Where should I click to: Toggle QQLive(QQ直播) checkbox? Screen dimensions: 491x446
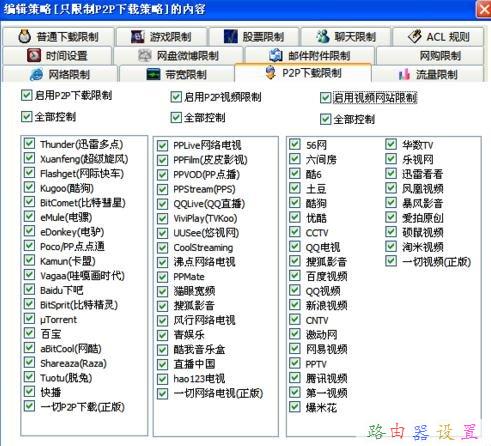click(x=162, y=204)
